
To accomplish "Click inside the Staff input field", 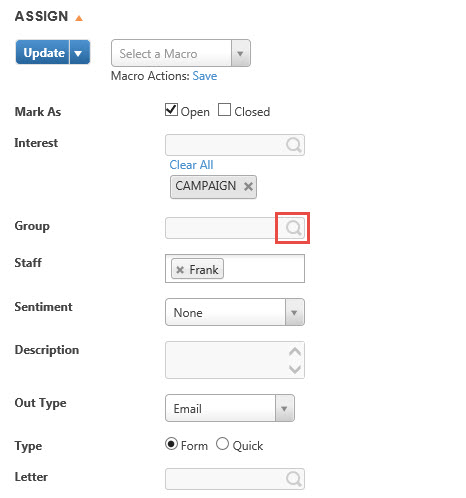I will pyautogui.click(x=263, y=269).
